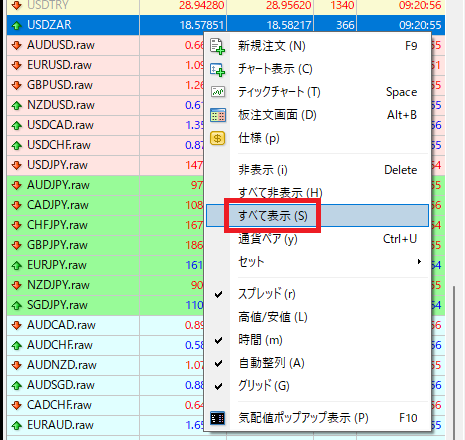Click USDZAR bid price 18.57851
The image size is (465, 440).
tap(202, 25)
